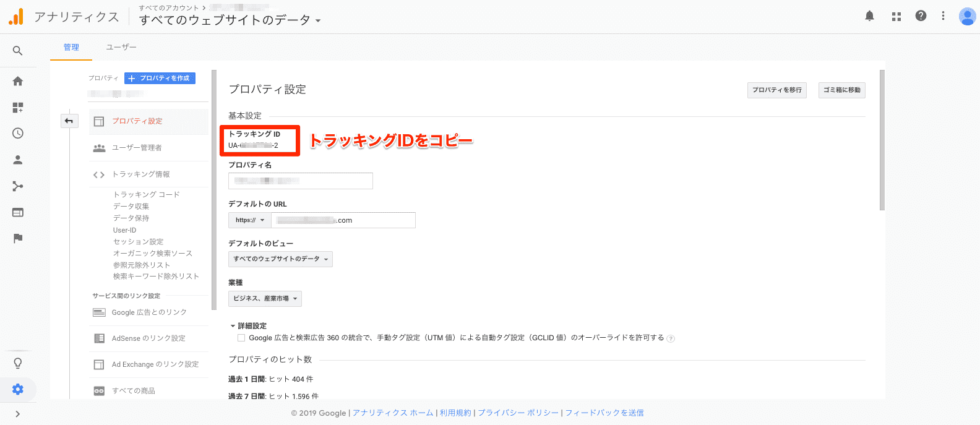
Task: Open 検索キーワード除外リスト sub-item
Action: (x=157, y=277)
